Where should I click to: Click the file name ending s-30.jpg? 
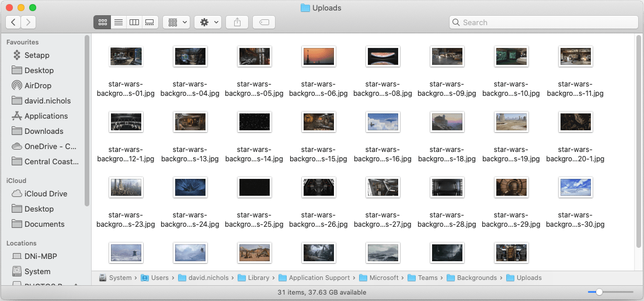tap(576, 220)
